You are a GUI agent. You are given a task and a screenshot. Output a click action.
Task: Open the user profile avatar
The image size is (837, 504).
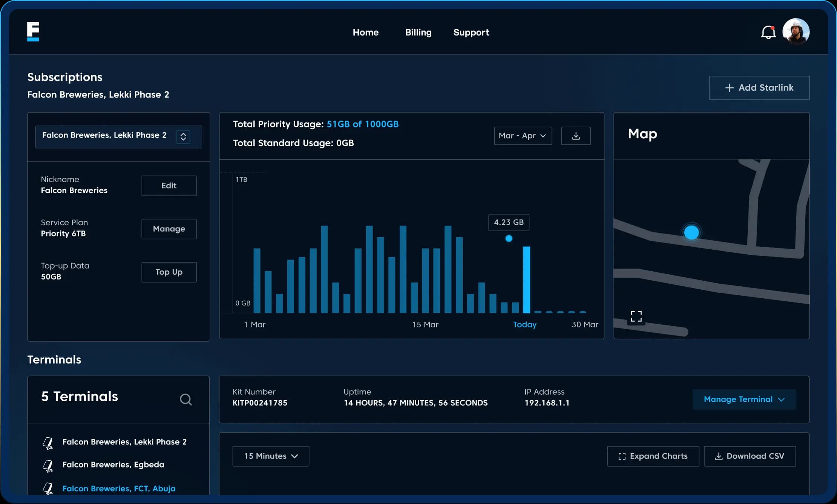[x=796, y=32]
